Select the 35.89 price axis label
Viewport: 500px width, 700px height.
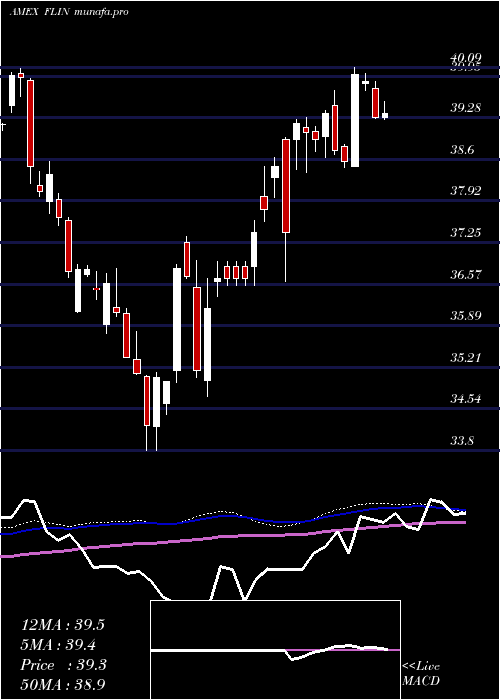[x=466, y=316]
